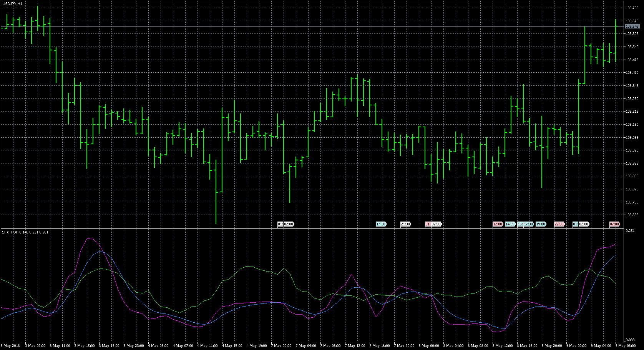Click the current price label 109.642

coord(632,27)
